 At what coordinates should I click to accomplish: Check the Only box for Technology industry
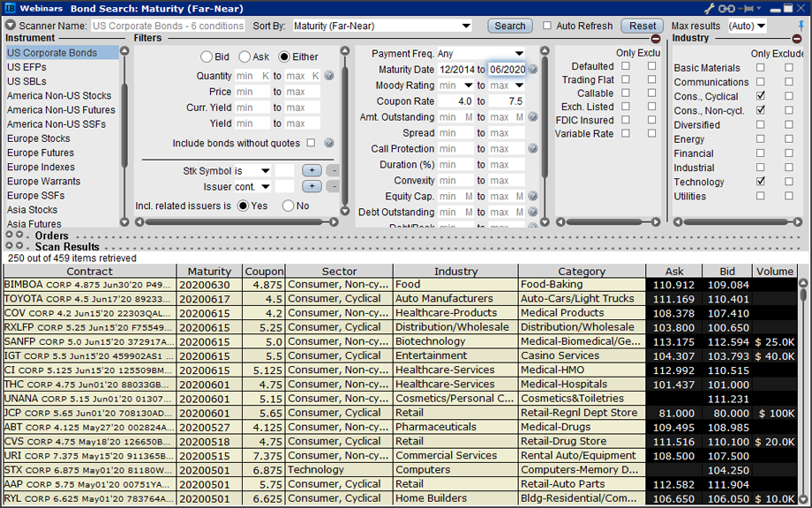pos(761,182)
